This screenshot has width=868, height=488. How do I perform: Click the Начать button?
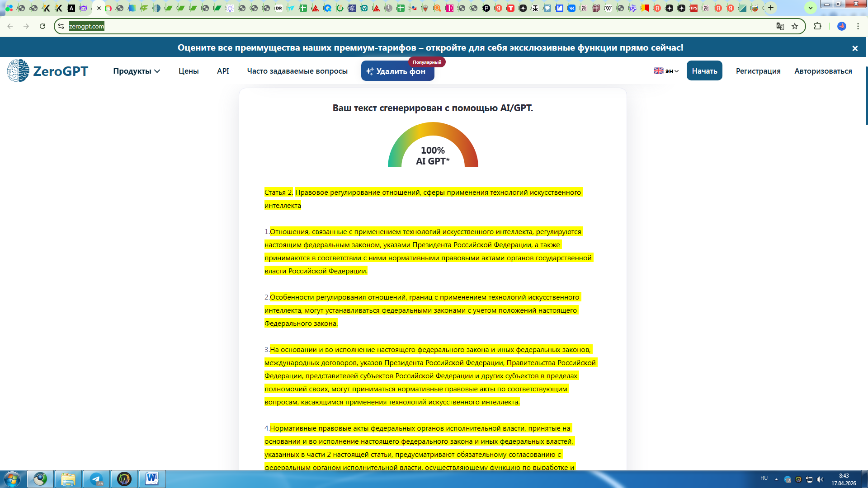704,71
